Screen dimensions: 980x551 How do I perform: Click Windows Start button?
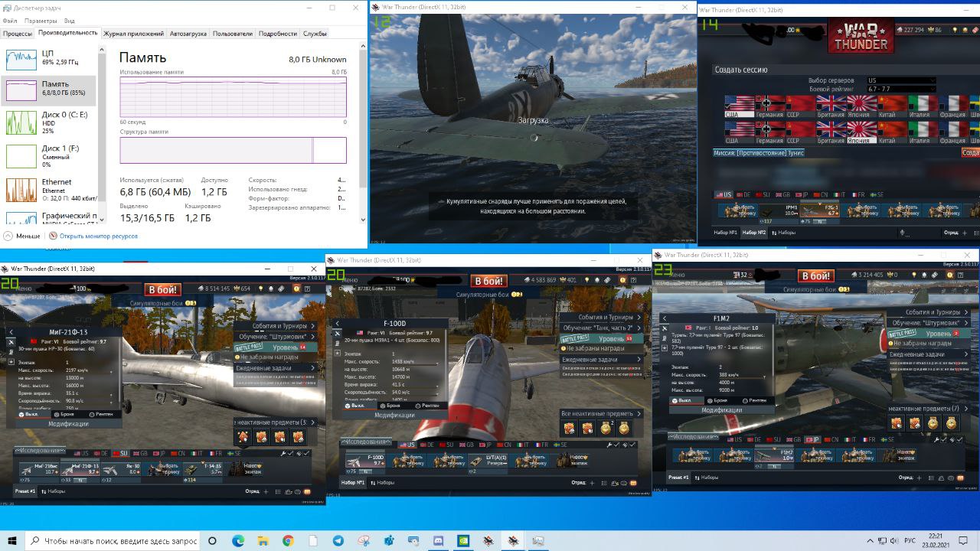(12, 540)
